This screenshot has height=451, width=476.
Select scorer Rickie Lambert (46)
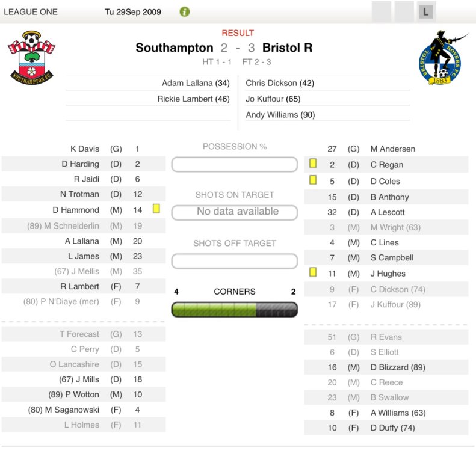pos(193,99)
